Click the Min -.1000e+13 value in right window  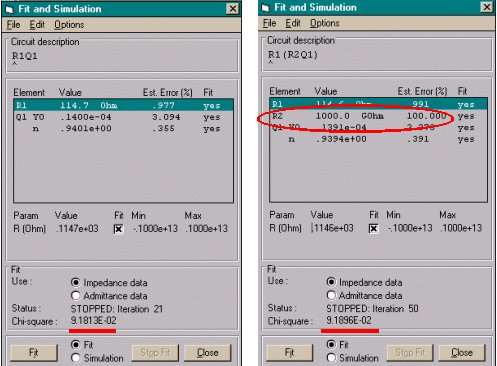410,228
